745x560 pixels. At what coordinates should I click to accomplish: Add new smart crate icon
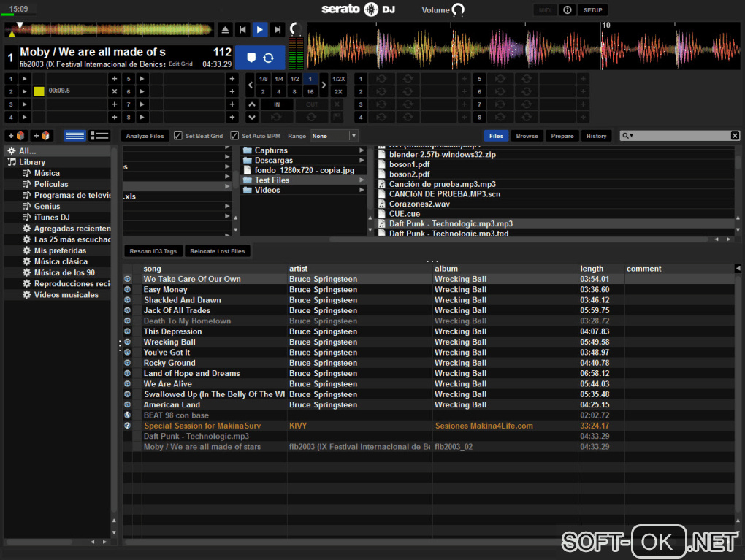(x=42, y=136)
